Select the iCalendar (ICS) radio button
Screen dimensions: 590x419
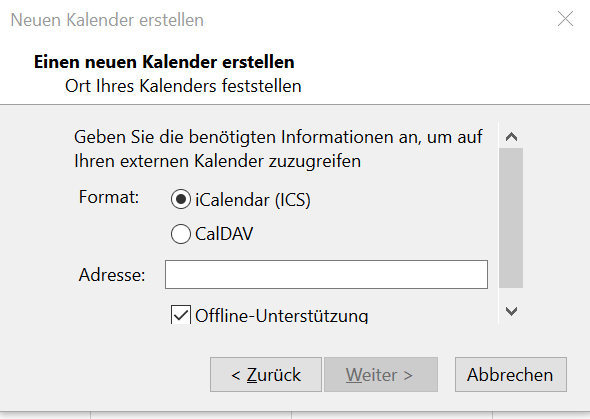point(181,199)
